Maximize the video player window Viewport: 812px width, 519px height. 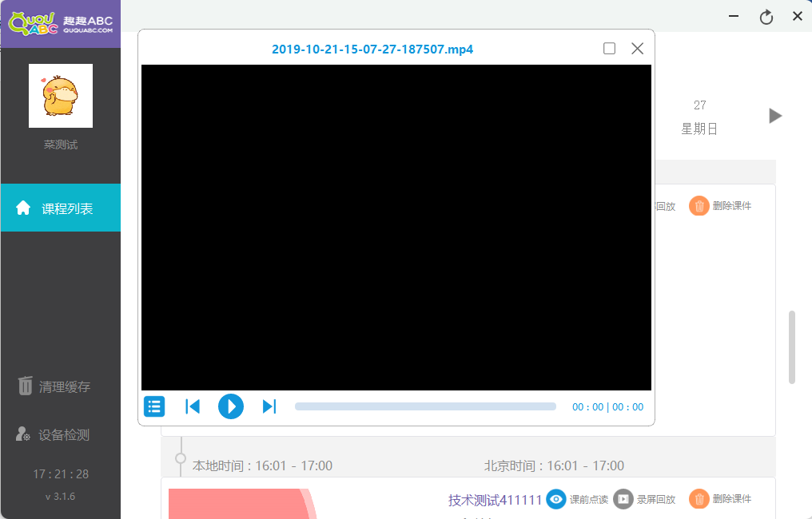609,49
